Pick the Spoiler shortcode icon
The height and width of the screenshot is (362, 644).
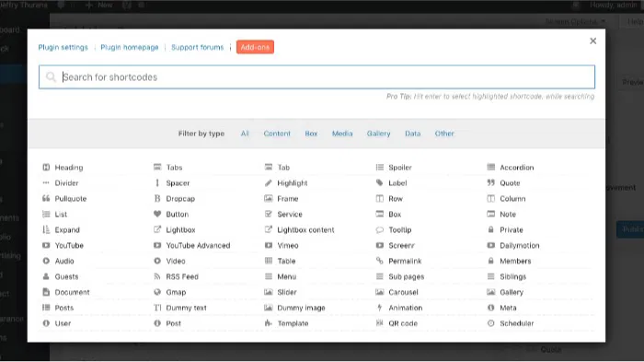tap(379, 167)
